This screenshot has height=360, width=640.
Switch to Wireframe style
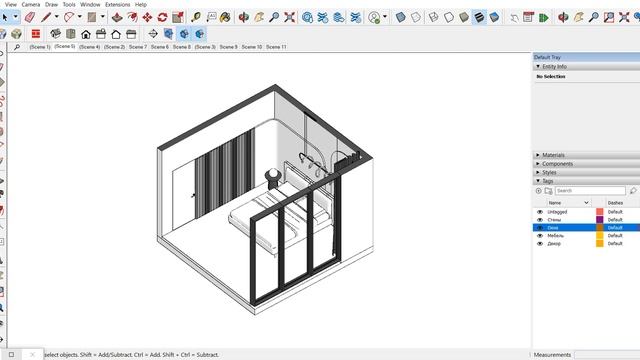[x=433, y=17]
